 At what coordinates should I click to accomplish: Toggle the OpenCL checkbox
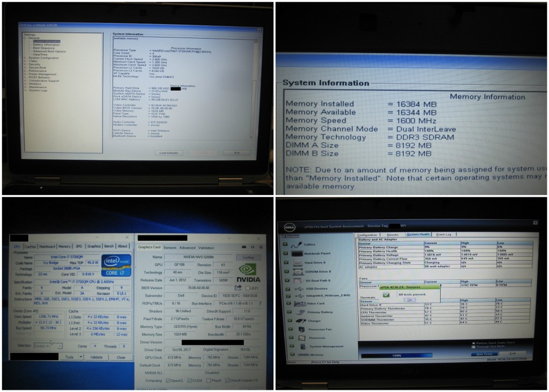pos(168,380)
